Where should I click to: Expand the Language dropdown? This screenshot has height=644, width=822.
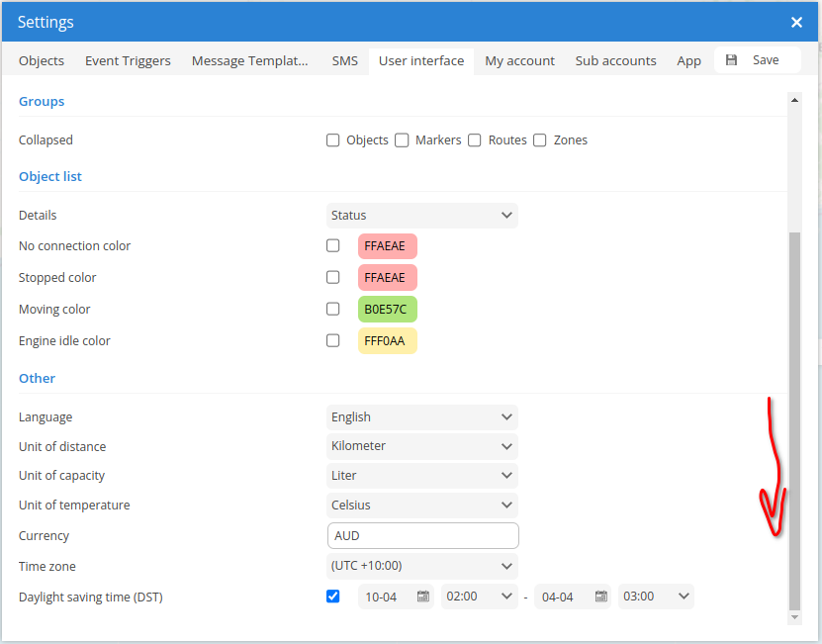click(421, 417)
